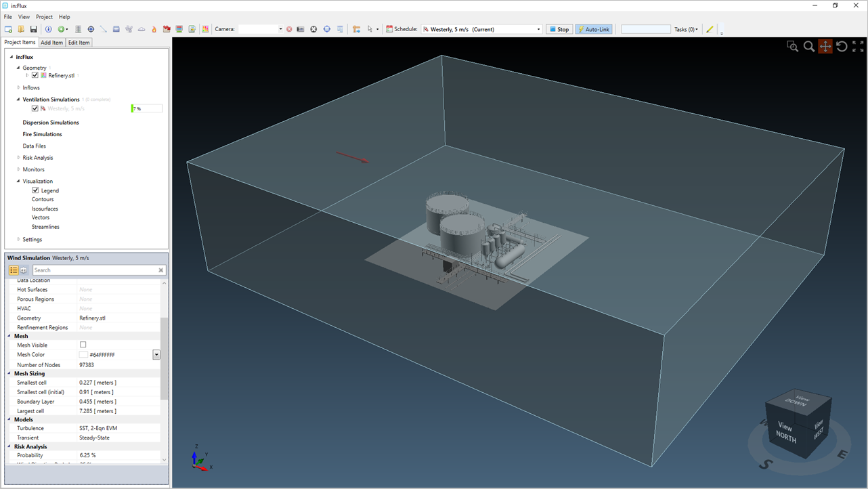Screen dimensions: 868x489
Task: Select Data Files in the tree
Action: (x=35, y=146)
